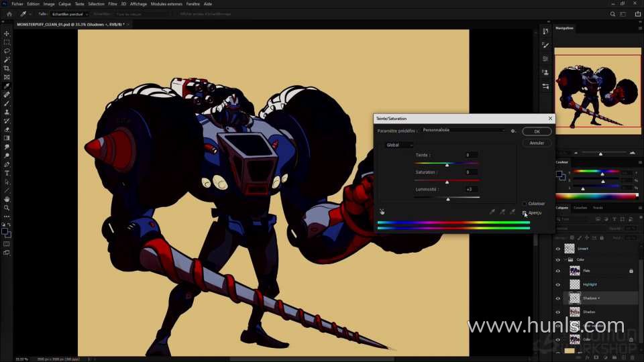Image resolution: width=644 pixels, height=362 pixels.
Task: Select the Lasso tool
Action: coord(7,51)
